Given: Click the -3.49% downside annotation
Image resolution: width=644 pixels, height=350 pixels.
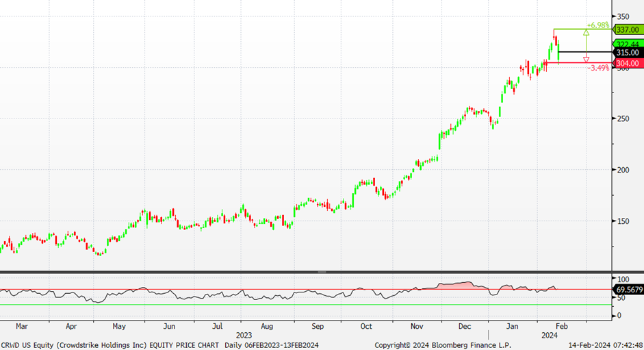Looking at the screenshot, I should click(597, 68).
